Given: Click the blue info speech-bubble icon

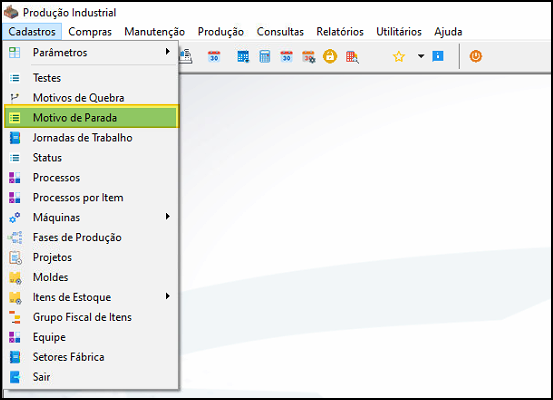Looking at the screenshot, I should coord(438,56).
